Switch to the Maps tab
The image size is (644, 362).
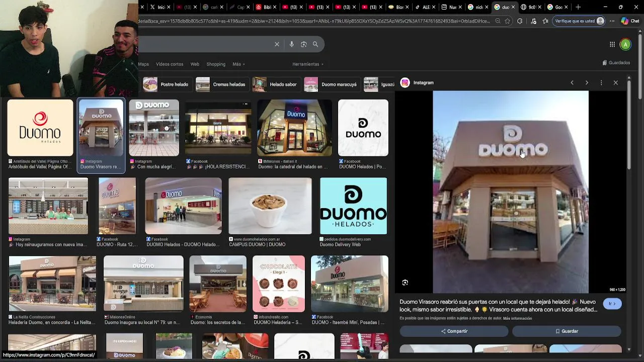click(143, 64)
